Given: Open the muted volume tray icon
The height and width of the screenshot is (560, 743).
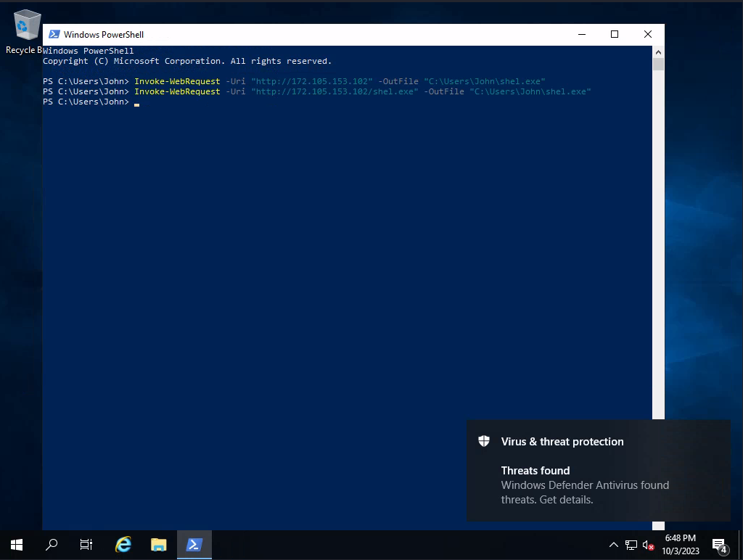Looking at the screenshot, I should pyautogui.click(x=648, y=545).
